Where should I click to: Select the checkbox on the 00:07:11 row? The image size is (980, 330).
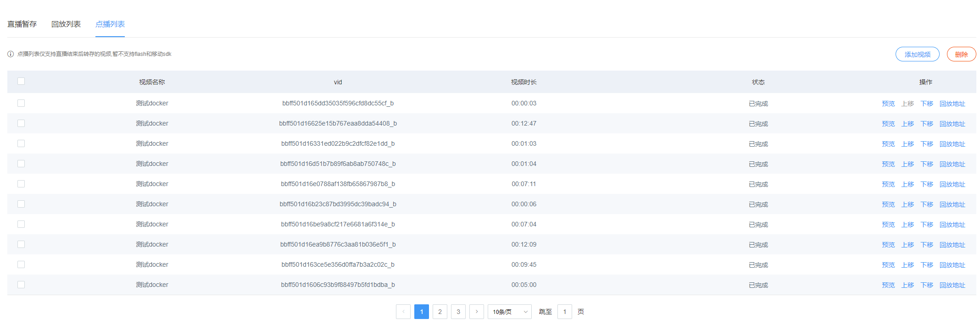point(21,184)
